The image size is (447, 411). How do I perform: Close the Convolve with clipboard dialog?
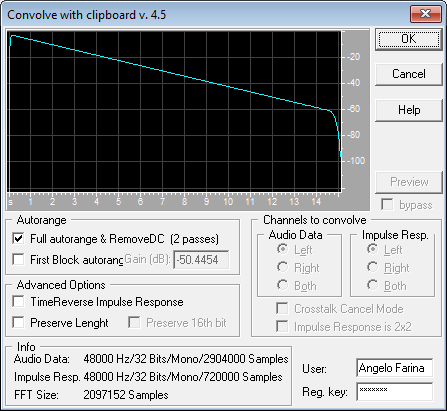pyautogui.click(x=426, y=14)
